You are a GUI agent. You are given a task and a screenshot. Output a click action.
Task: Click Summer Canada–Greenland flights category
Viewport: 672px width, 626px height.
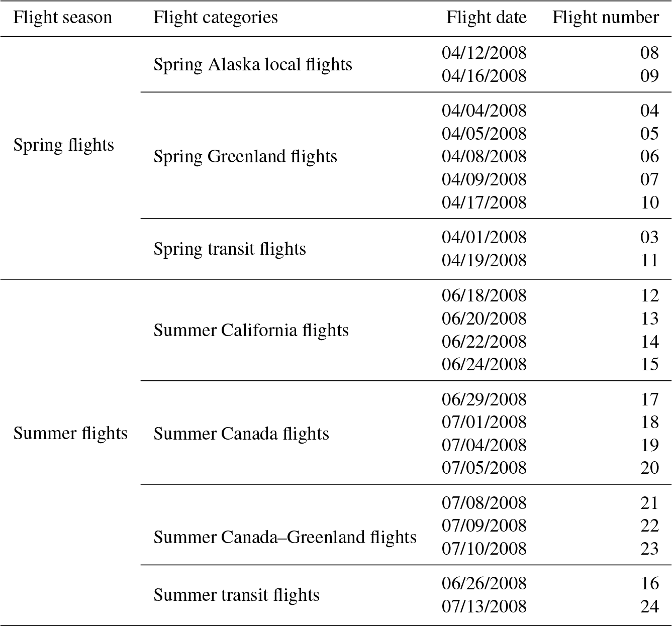pyautogui.click(x=284, y=537)
